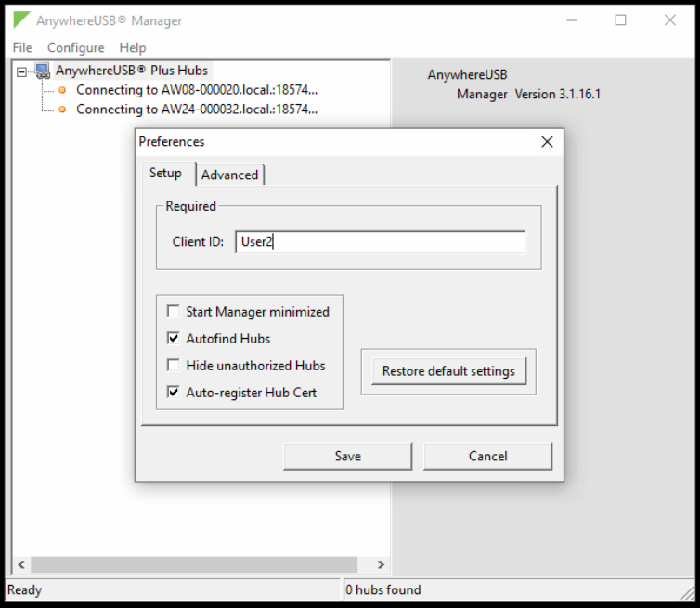Image resolution: width=700 pixels, height=608 pixels.
Task: Click orange status icon for AW08-000020
Action: pos(62,90)
